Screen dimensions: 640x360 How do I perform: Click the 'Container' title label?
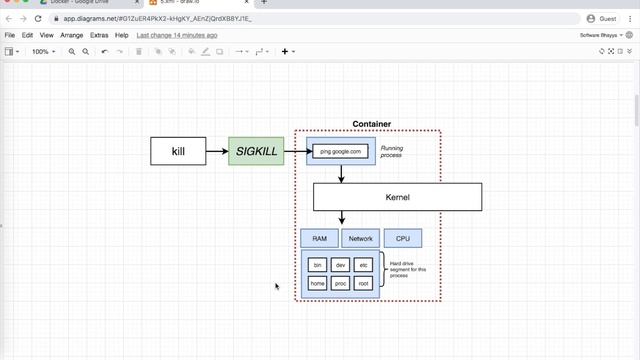click(371, 124)
